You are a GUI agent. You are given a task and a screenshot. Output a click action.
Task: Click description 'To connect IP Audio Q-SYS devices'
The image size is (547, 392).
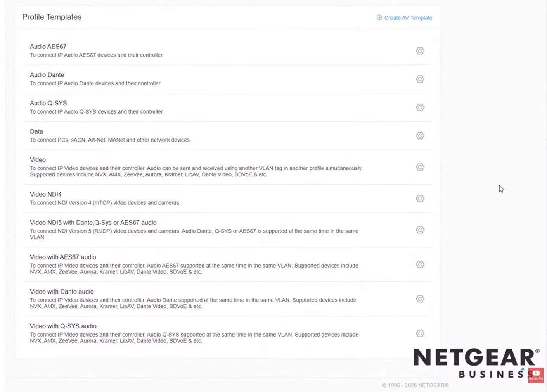tap(96, 112)
